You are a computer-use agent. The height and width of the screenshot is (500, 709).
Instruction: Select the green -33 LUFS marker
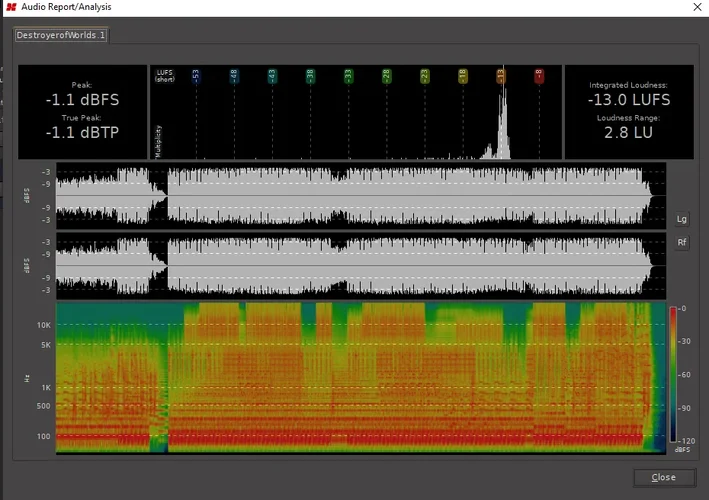pyautogui.click(x=348, y=75)
